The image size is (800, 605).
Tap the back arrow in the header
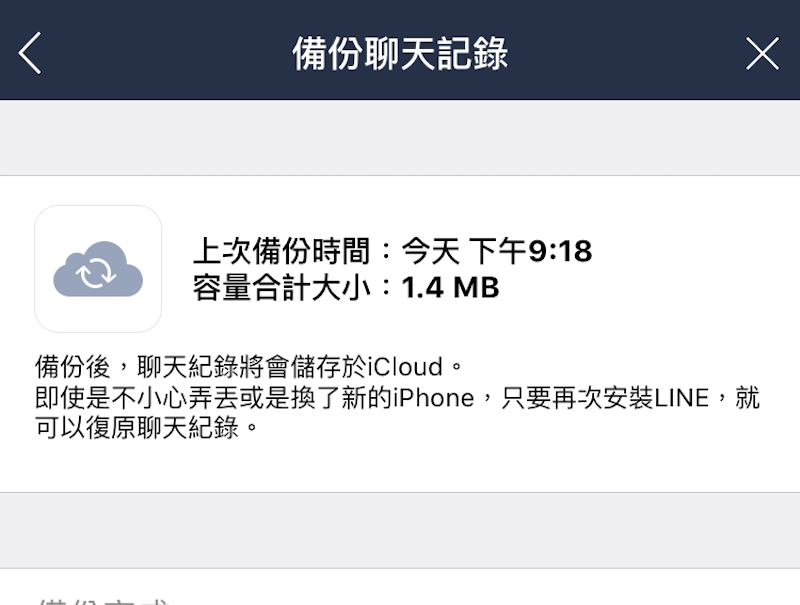pos(31,53)
